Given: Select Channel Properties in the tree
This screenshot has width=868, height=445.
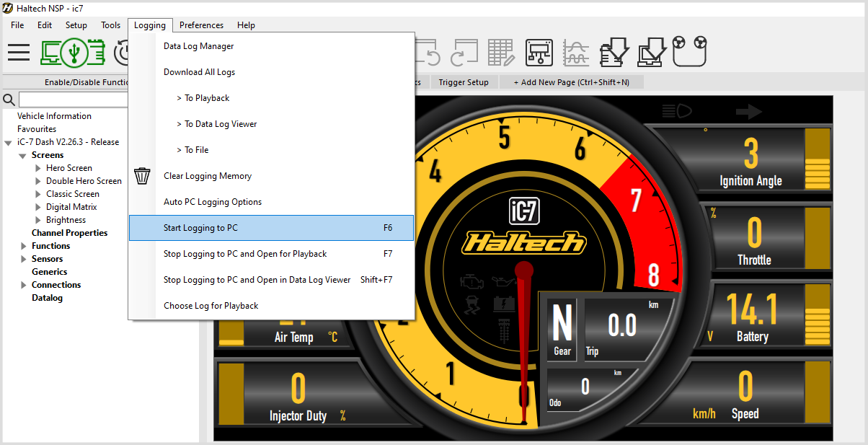Looking at the screenshot, I should 69,233.
